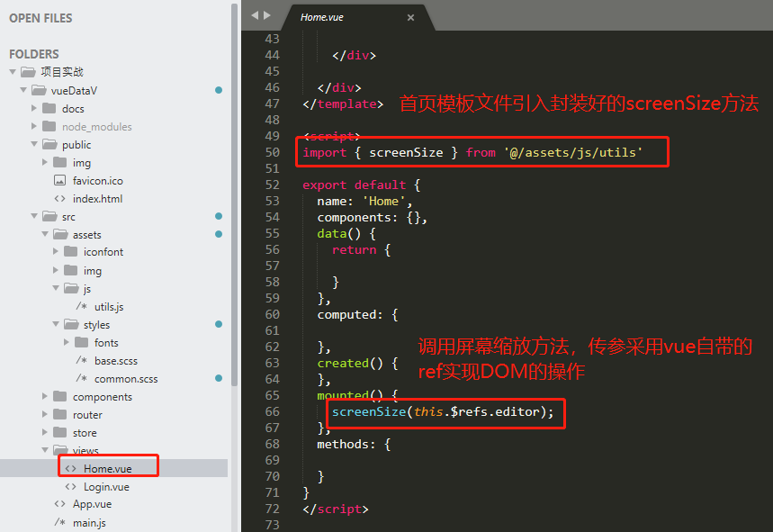Go to next tab with right arrow
The image size is (773, 532).
coord(267,15)
